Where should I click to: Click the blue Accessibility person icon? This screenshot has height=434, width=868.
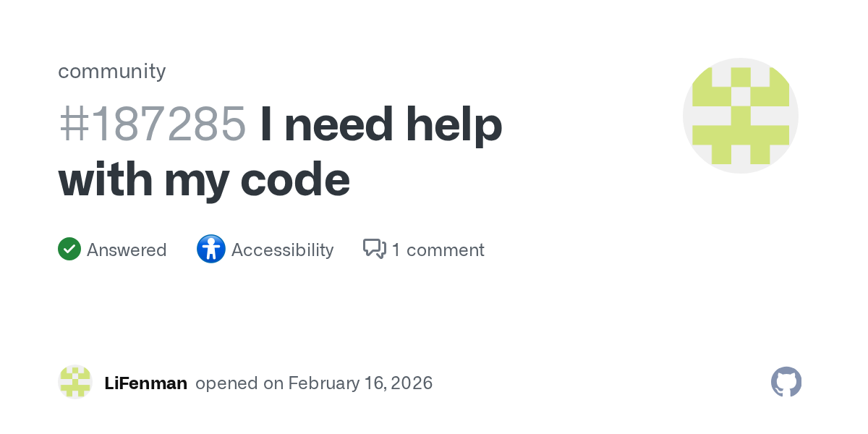pyautogui.click(x=210, y=250)
